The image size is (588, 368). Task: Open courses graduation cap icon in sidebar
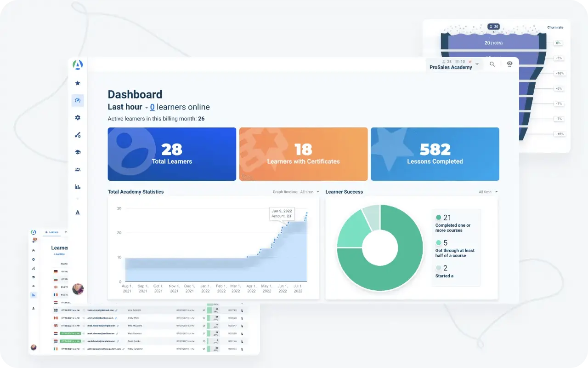pos(78,152)
